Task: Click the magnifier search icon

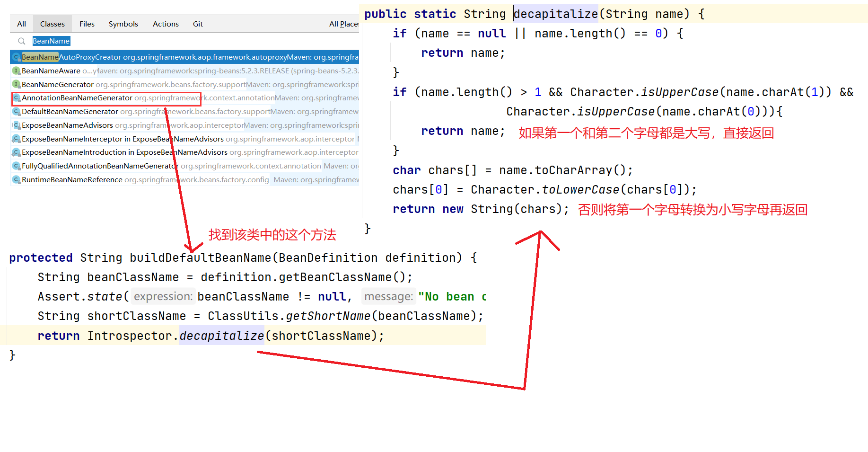Action: coord(22,41)
